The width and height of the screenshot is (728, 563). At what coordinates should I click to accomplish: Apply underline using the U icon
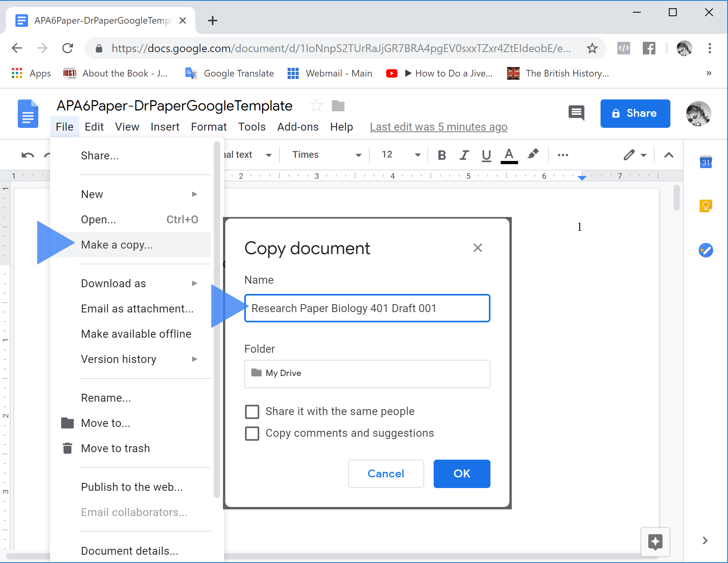[487, 155]
